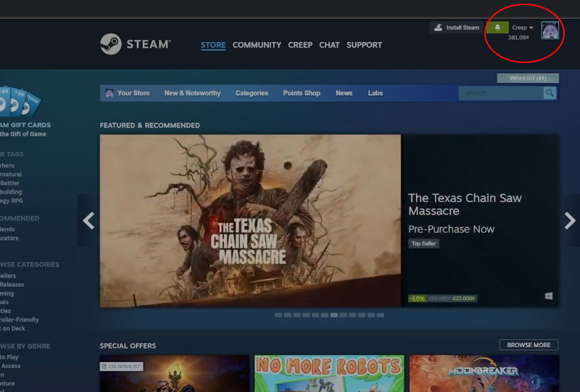Viewport: 580px width, 392px height.
Task: Select the first carousel page dot
Action: [278, 315]
